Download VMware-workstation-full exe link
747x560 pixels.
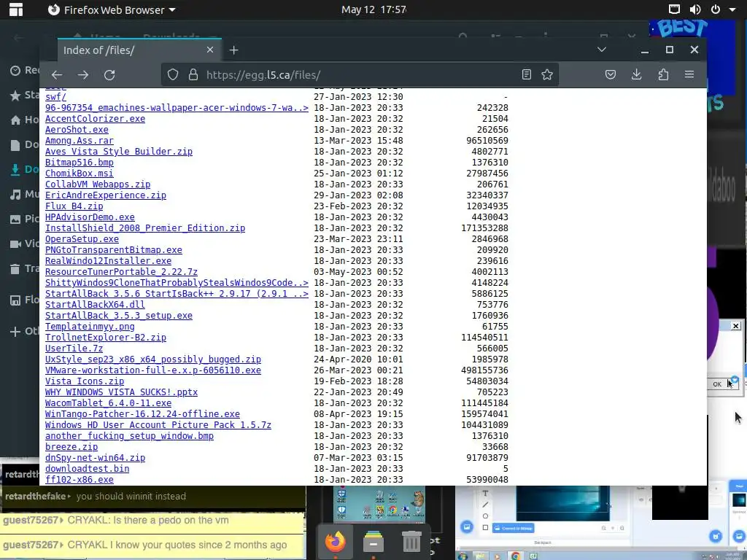coord(153,370)
